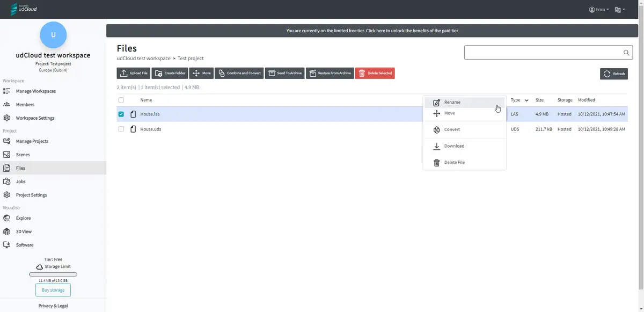Check the House.uds checkbox

[x=121, y=129]
